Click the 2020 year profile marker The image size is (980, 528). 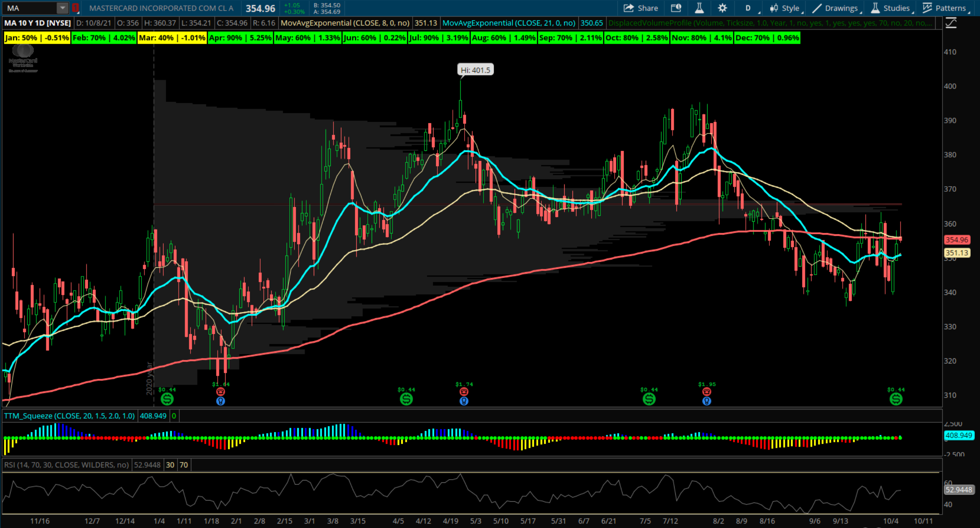point(149,378)
